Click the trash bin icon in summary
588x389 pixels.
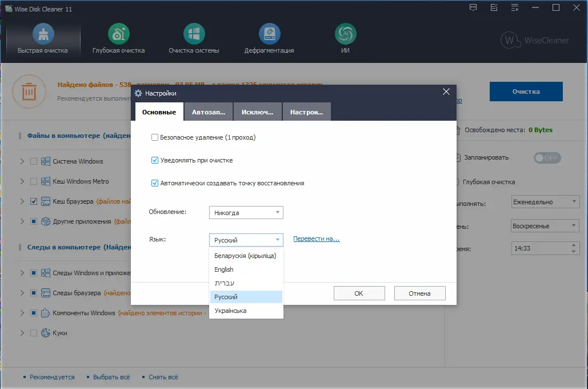pos(29,92)
